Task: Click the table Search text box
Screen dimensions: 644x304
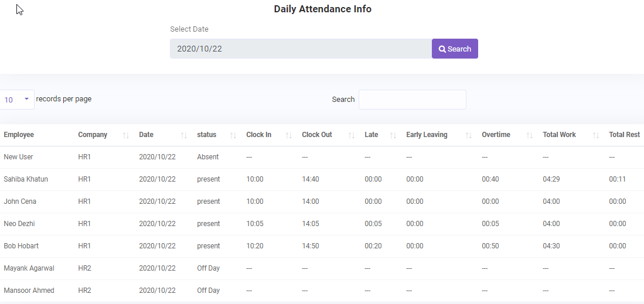Action: click(x=412, y=100)
